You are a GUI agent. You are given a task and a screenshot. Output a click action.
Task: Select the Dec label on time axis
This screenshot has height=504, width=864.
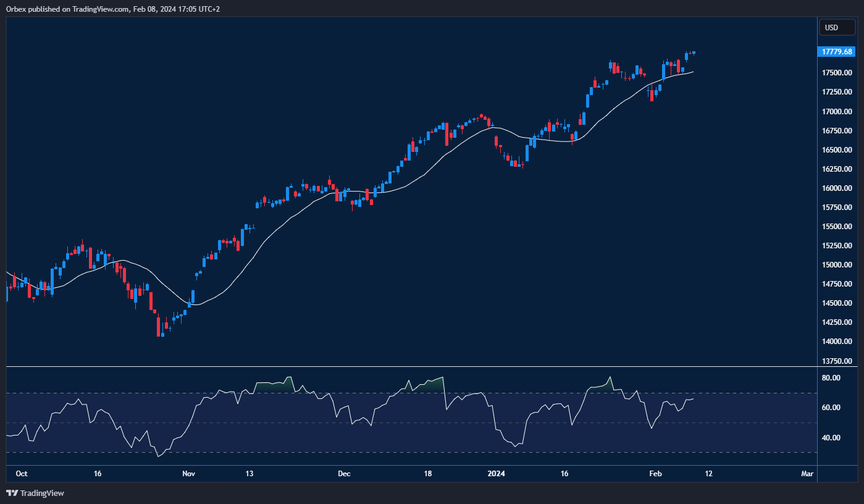pyautogui.click(x=344, y=474)
